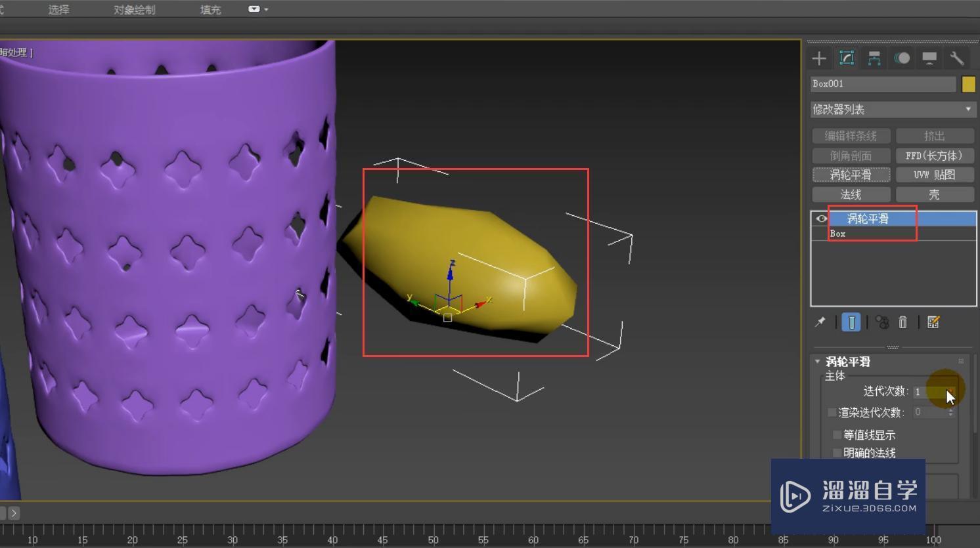Open the 选择 ribbon tab
The height and width of the screenshot is (548, 980).
(x=59, y=10)
